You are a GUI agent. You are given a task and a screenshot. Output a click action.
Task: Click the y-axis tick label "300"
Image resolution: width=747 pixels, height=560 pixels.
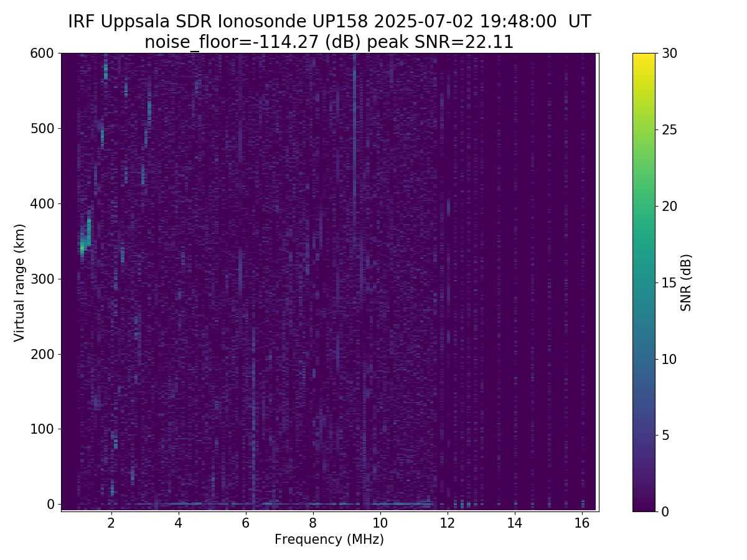point(42,279)
